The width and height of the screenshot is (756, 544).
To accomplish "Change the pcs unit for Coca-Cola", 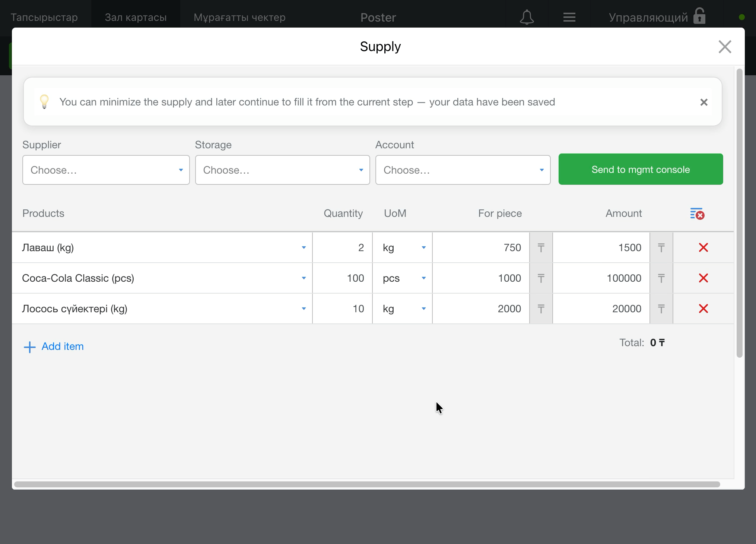I will [403, 278].
